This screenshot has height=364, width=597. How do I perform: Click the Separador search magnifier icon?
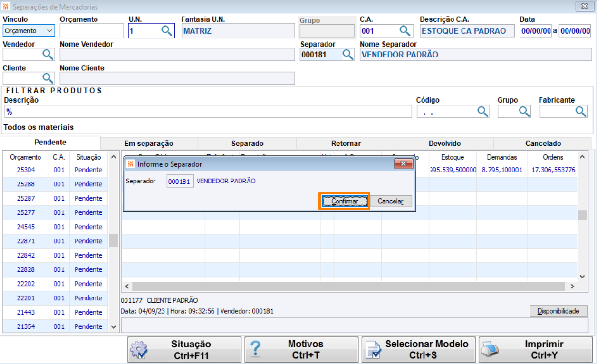348,55
